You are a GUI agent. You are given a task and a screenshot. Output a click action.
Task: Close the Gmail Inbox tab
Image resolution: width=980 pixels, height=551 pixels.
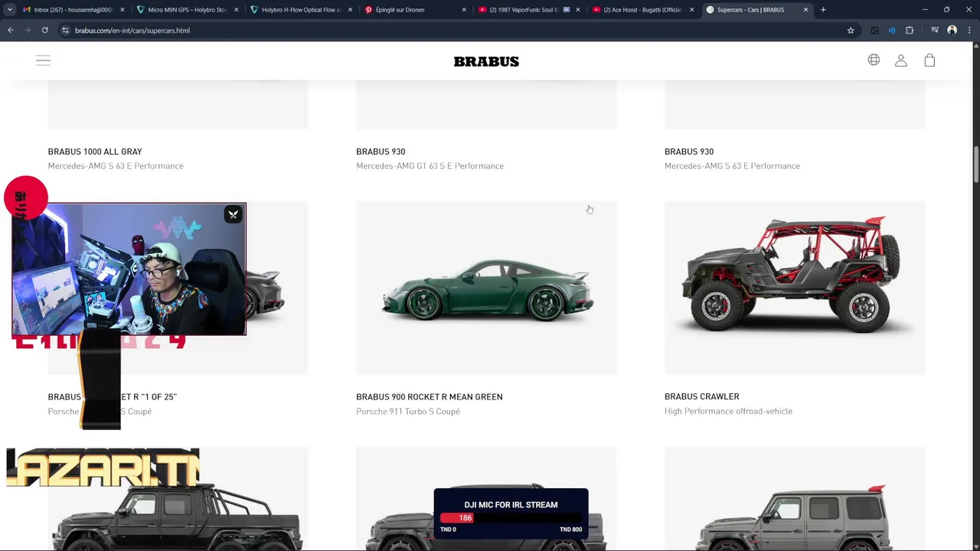point(122,10)
